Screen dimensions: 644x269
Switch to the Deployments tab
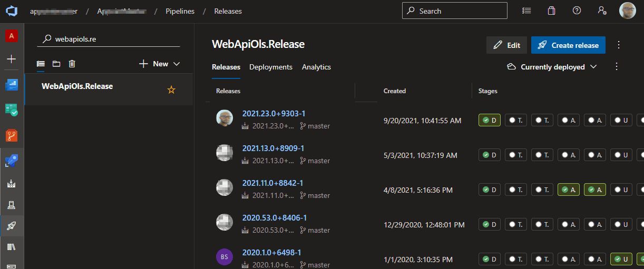tap(271, 67)
